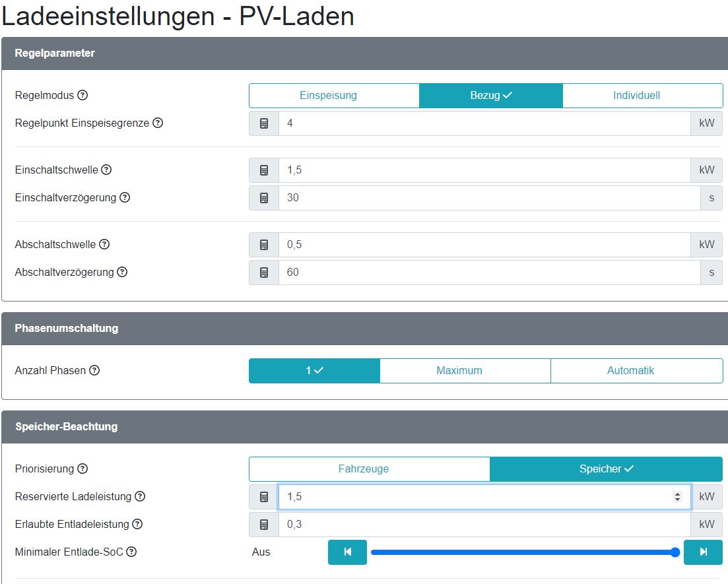
Task: Click kW unit label of Einschaltschwelle
Action: click(707, 170)
